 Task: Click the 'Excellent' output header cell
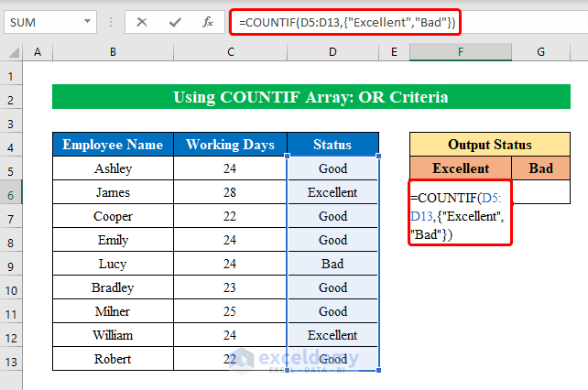point(461,168)
